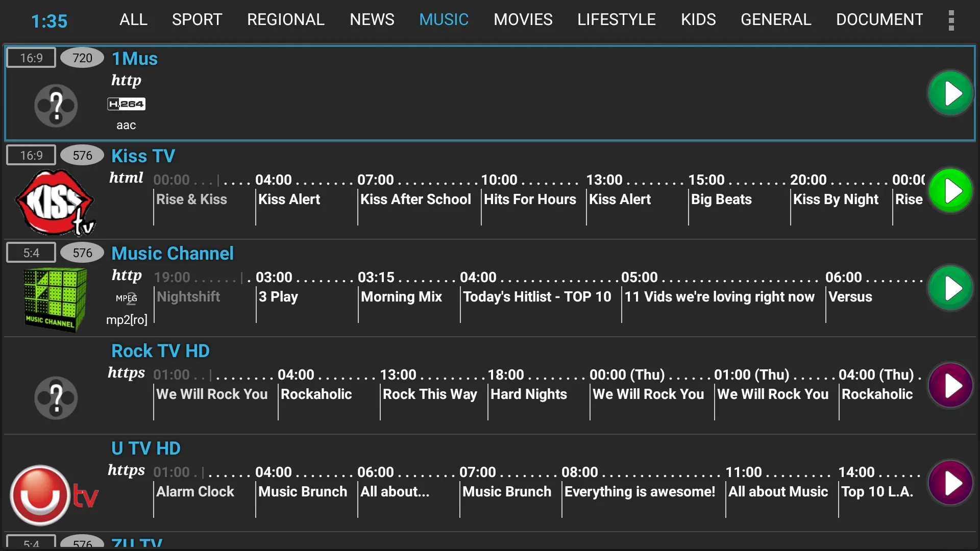Click the H.264 codec badge on 1Mus

click(x=126, y=103)
